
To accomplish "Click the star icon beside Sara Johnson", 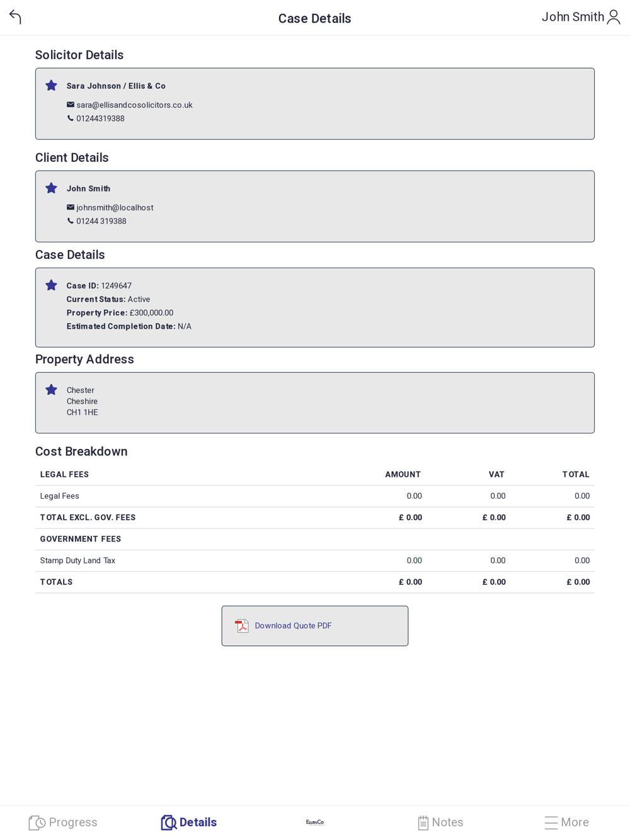I will 52,86.
